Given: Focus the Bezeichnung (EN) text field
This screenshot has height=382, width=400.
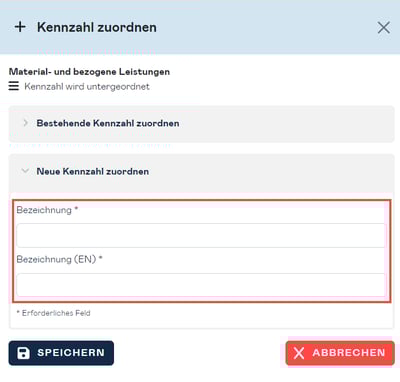Looking at the screenshot, I should click(201, 285).
